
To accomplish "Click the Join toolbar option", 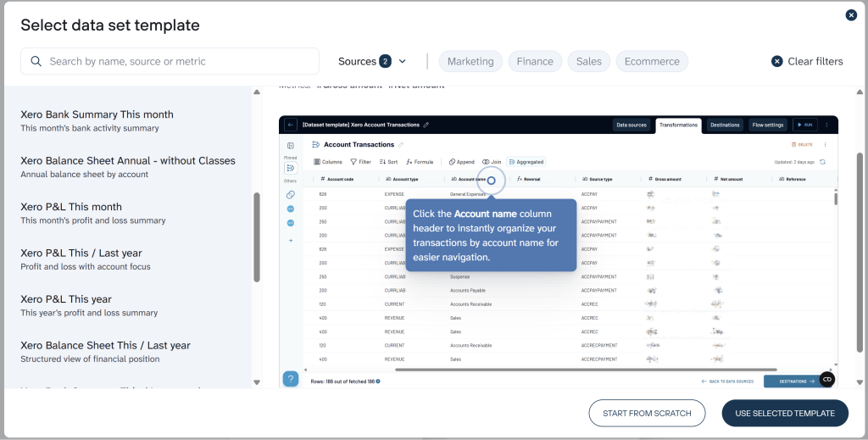I will 492,162.
